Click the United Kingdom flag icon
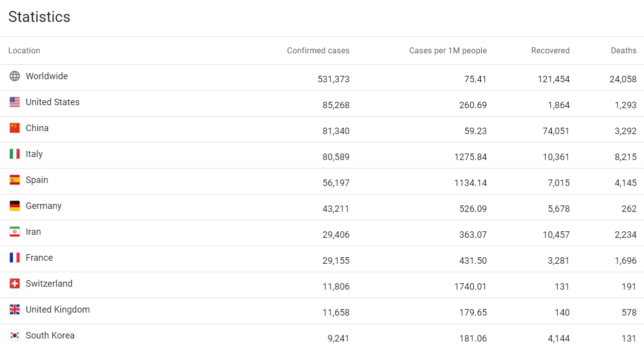The width and height of the screenshot is (644, 345). [x=15, y=310]
